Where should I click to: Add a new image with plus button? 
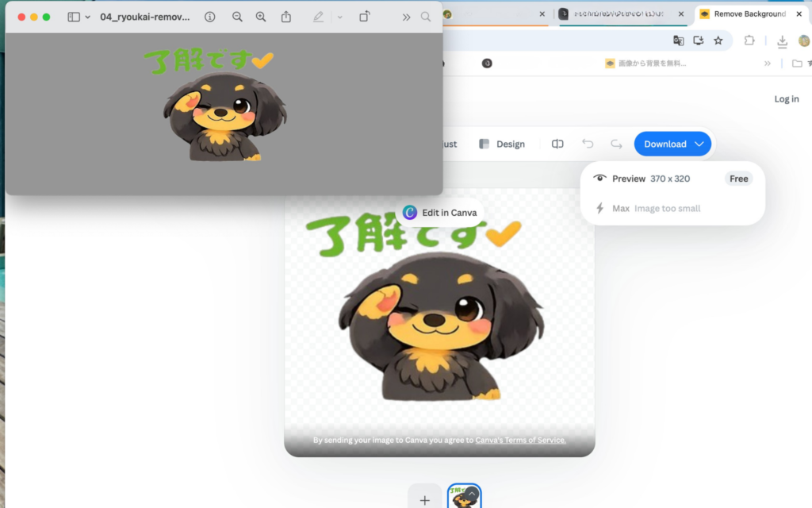click(425, 500)
